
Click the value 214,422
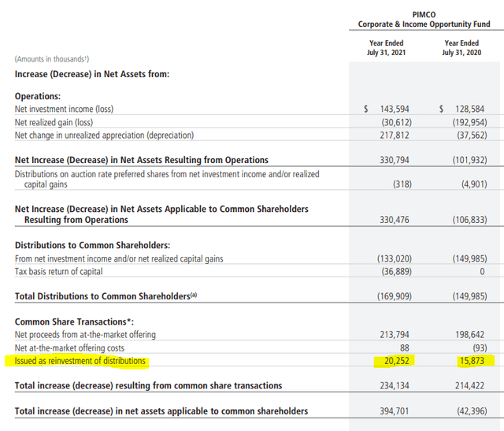point(469,385)
